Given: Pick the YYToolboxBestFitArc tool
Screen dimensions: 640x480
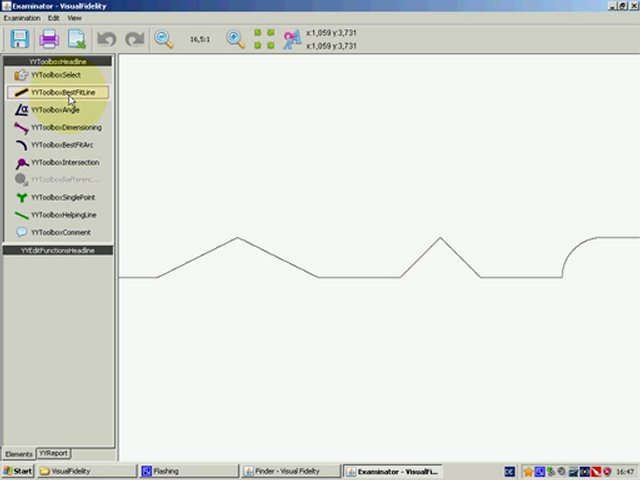Looking at the screenshot, I should pos(60,145).
